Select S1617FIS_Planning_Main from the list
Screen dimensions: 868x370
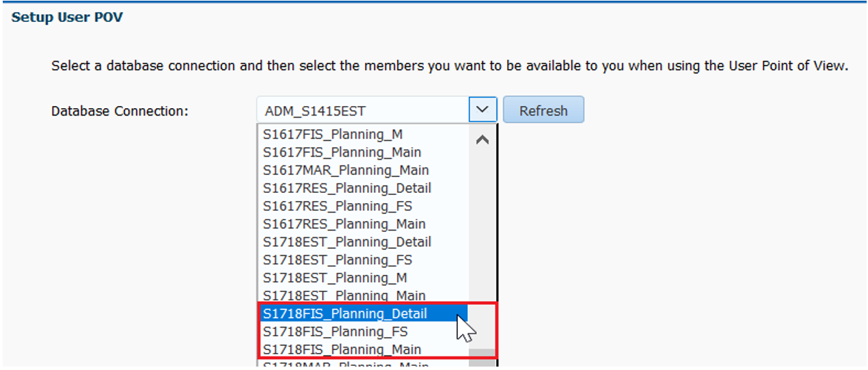coord(342,153)
